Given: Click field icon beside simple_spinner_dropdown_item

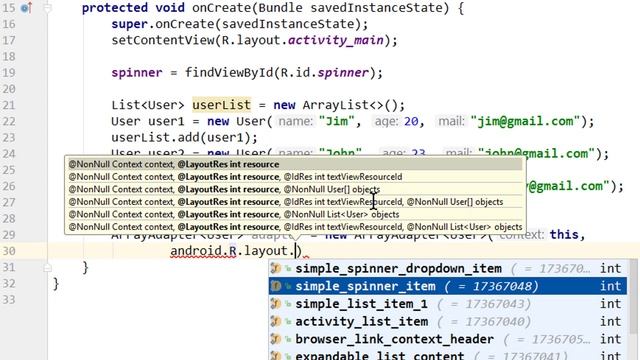Looking at the screenshot, I should tap(276, 269).
